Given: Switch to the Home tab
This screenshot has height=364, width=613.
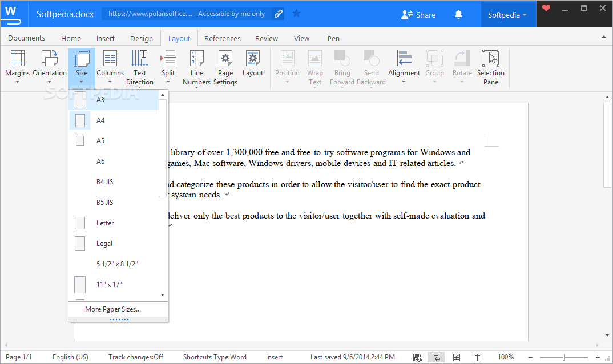Looking at the screenshot, I should 71,38.
